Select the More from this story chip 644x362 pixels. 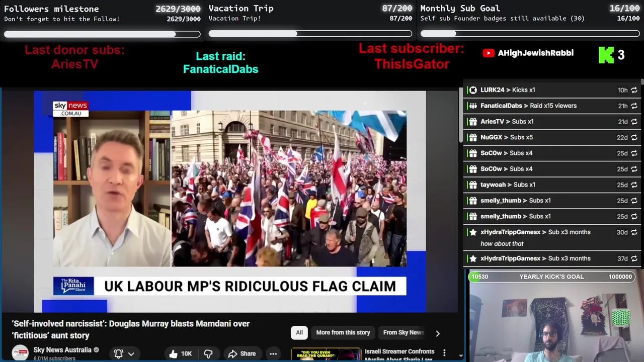(x=343, y=333)
